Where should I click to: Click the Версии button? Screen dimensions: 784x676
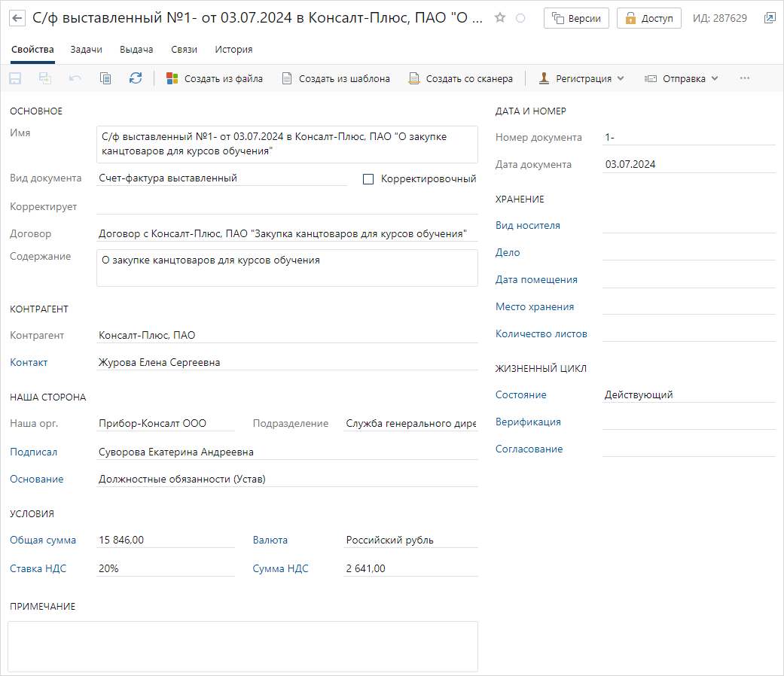(577, 18)
